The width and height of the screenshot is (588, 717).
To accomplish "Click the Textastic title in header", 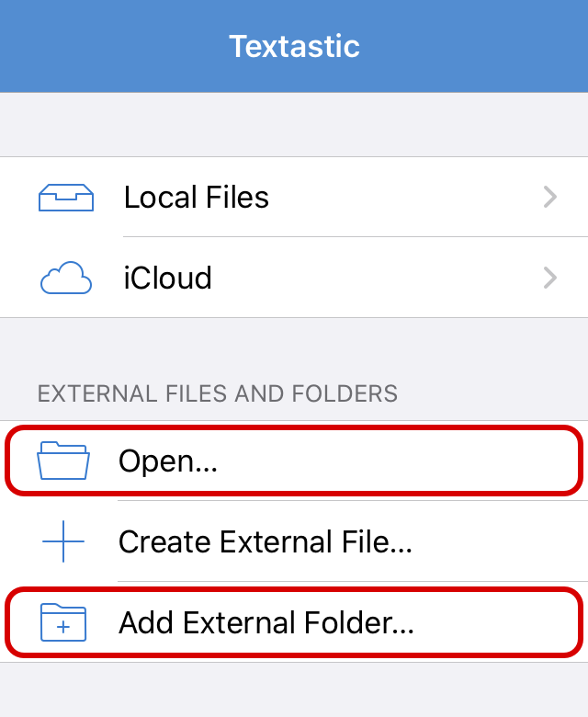I will 294,46.
